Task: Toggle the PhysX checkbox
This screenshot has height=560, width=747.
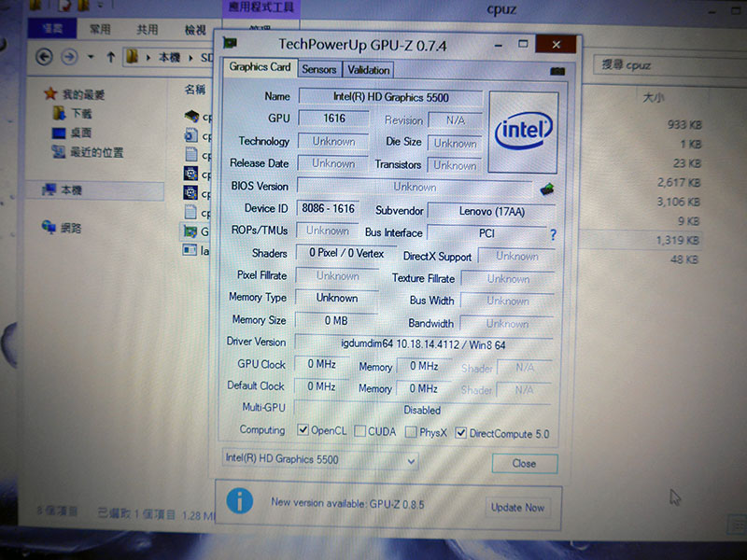Action: coord(412,432)
